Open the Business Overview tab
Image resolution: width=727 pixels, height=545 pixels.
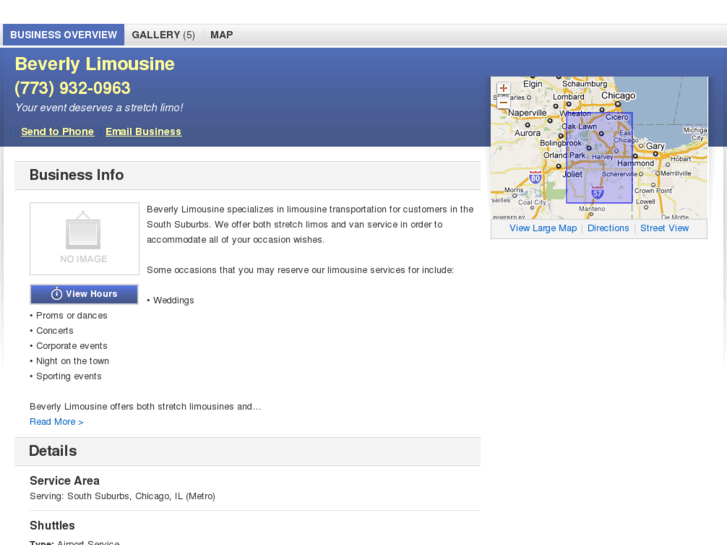(64, 35)
